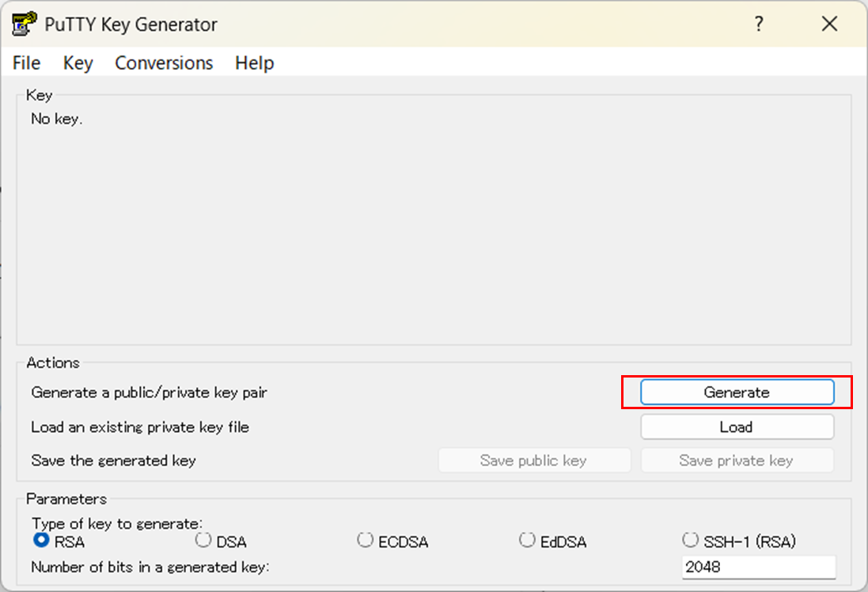This screenshot has width=868, height=592.
Task: Open the Help menu
Action: click(253, 63)
